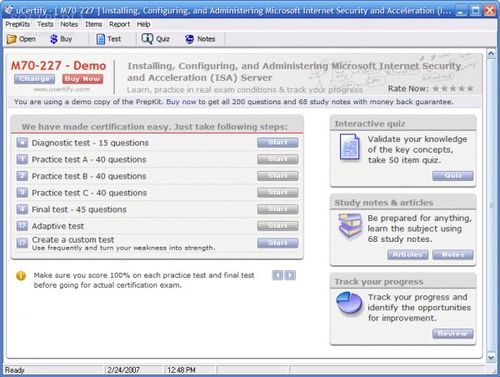Click the www.ucertify.com link
Image resolution: width=500 pixels, height=377 pixels.
[x=61, y=89]
